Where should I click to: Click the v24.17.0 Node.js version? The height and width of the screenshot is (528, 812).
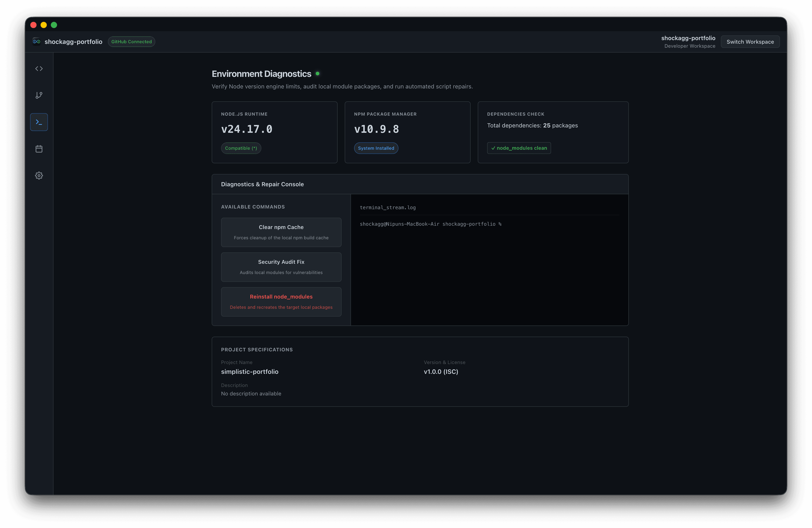pos(247,129)
